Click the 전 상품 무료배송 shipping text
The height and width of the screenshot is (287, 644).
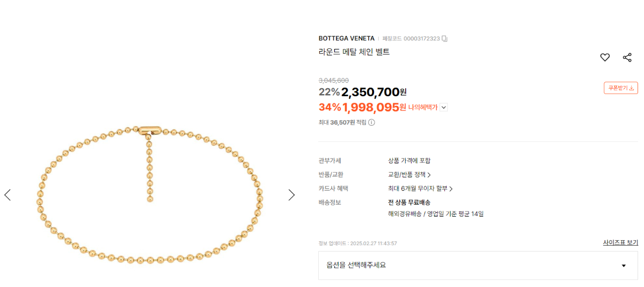409,203
